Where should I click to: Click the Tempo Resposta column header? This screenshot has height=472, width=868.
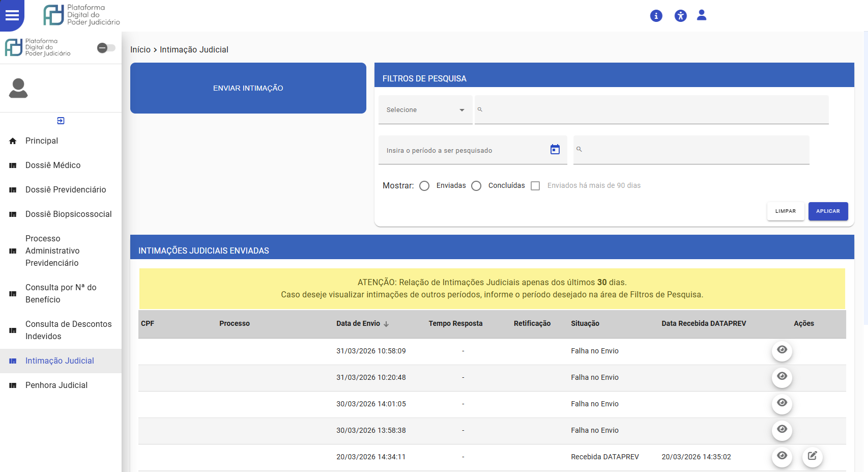455,324
